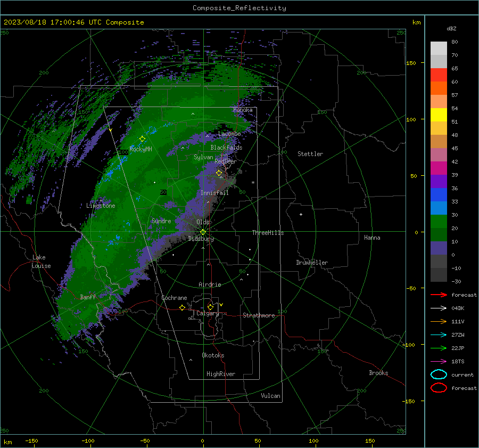This screenshot has width=479, height=448.
Task: Click the Limestone label
Action: pos(101,206)
